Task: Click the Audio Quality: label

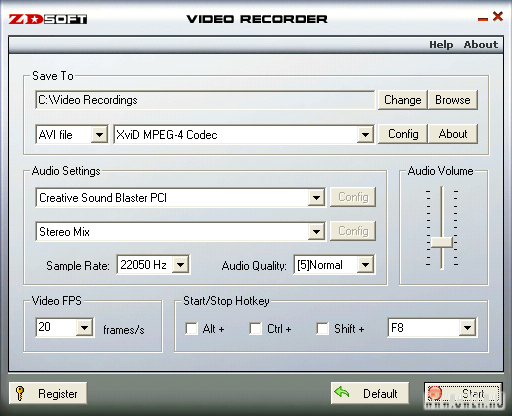Action: point(254,266)
